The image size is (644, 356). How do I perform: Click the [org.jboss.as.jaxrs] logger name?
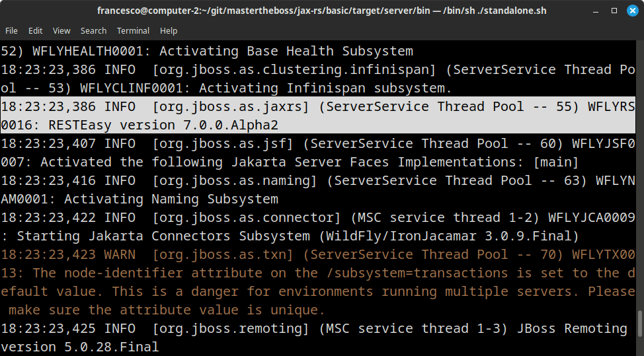pos(230,106)
